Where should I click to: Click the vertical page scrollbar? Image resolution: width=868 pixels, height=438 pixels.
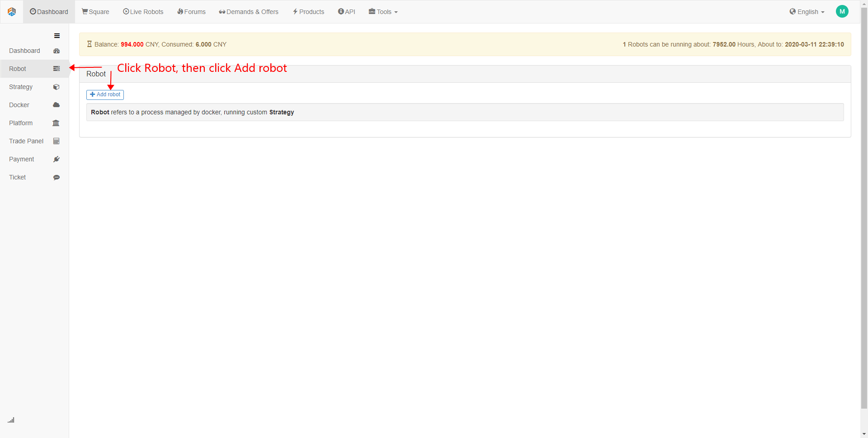coord(864,208)
